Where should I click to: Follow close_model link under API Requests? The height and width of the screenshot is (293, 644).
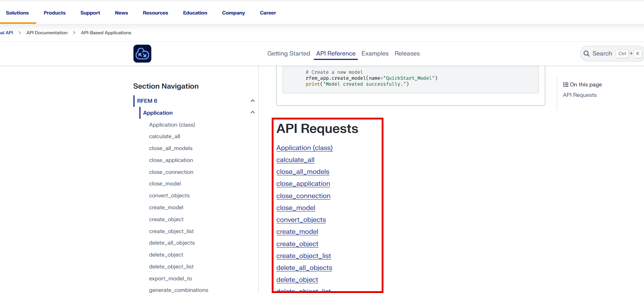point(296,208)
